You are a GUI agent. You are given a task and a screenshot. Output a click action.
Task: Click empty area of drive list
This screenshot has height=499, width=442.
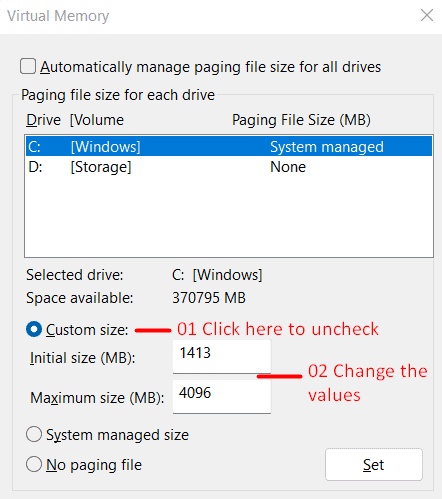229,217
